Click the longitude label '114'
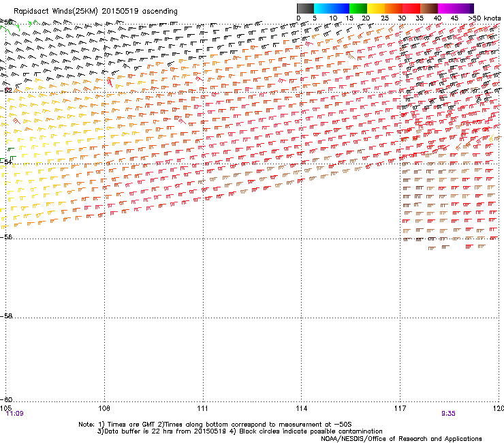Screen dimensions: 504x443 [302, 408]
